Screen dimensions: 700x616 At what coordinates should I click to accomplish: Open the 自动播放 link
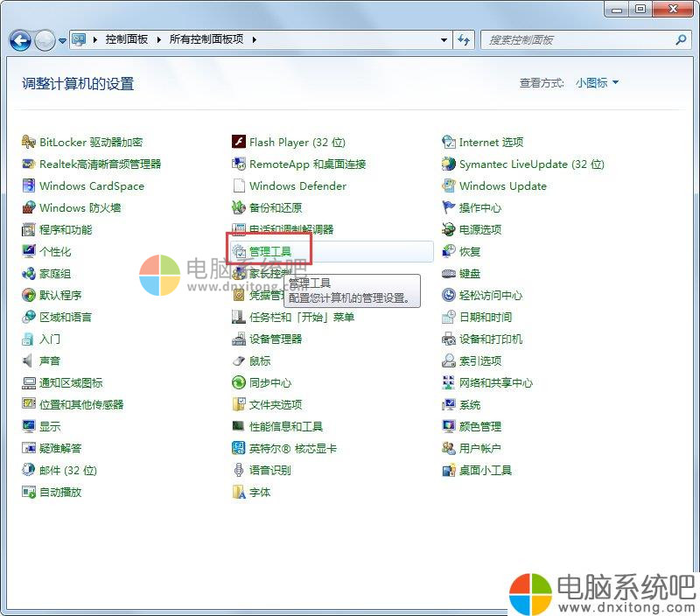click(x=60, y=493)
